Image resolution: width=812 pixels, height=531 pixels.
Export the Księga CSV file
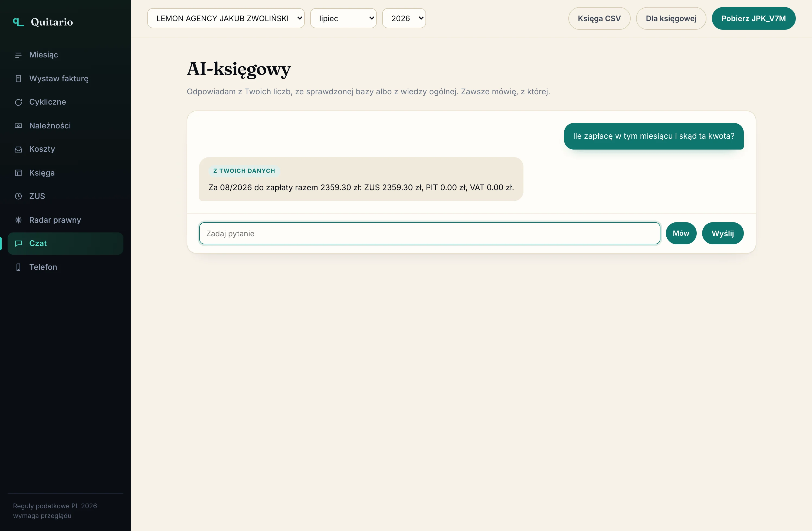599,18
